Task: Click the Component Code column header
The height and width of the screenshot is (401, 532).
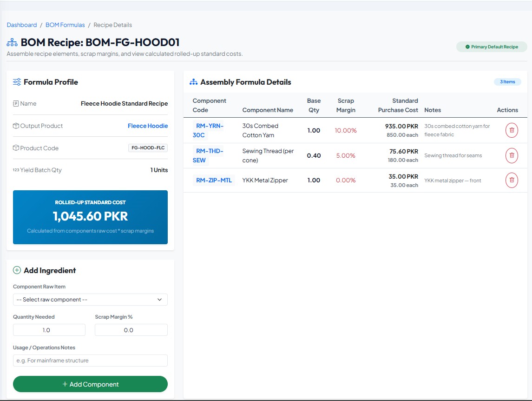Action: click(209, 105)
